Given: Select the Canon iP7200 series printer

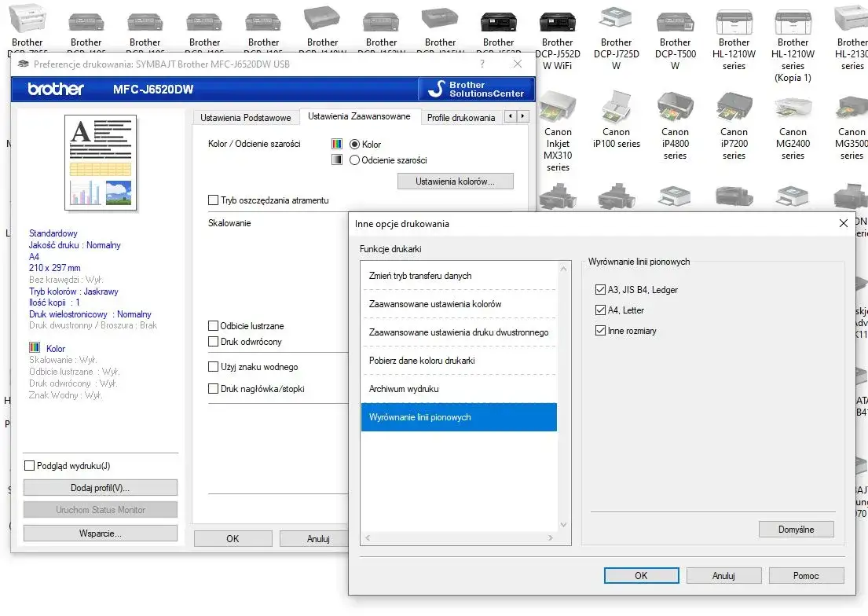Looking at the screenshot, I should (x=734, y=127).
